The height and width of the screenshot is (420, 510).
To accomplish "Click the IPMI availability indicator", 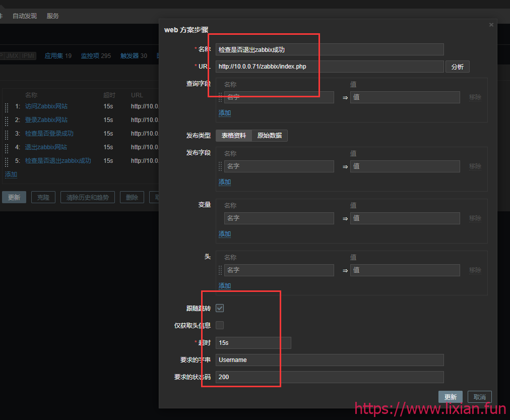I will pos(28,55).
